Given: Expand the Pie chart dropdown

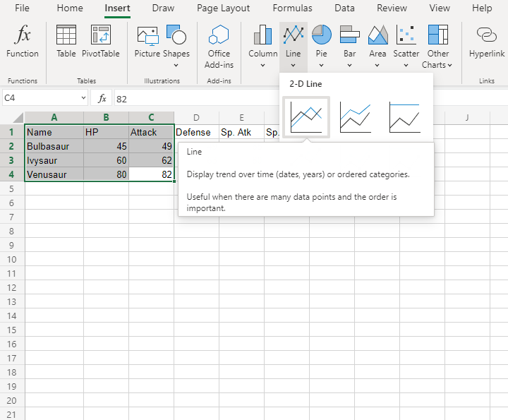Looking at the screenshot, I should [x=321, y=47].
